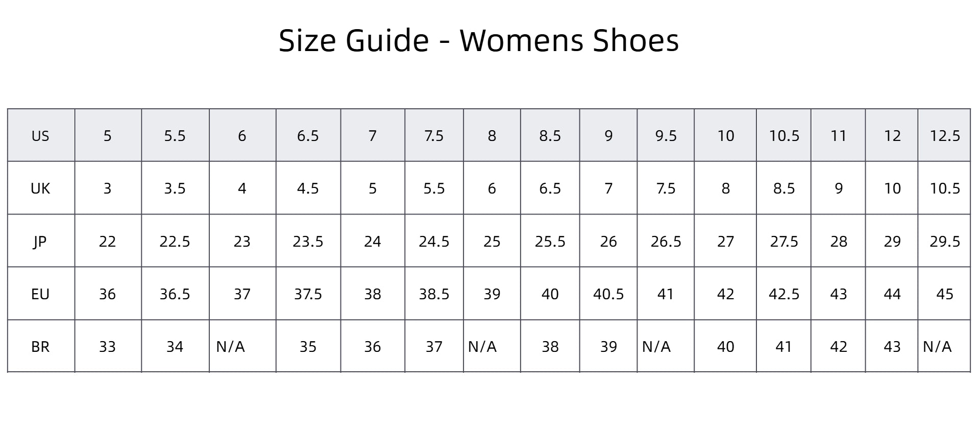The width and height of the screenshot is (980, 431).
Task: Click EU size 36.5 cell
Action: (x=175, y=294)
